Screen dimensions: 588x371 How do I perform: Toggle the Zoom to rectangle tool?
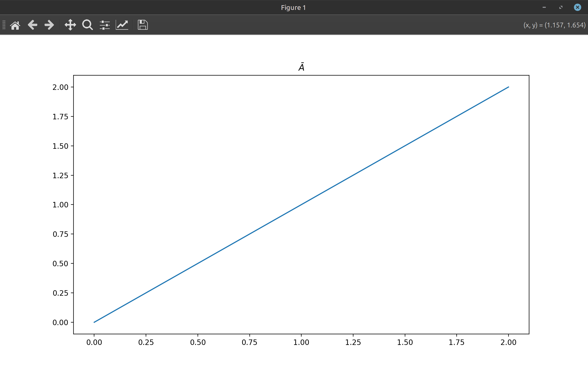(x=87, y=25)
